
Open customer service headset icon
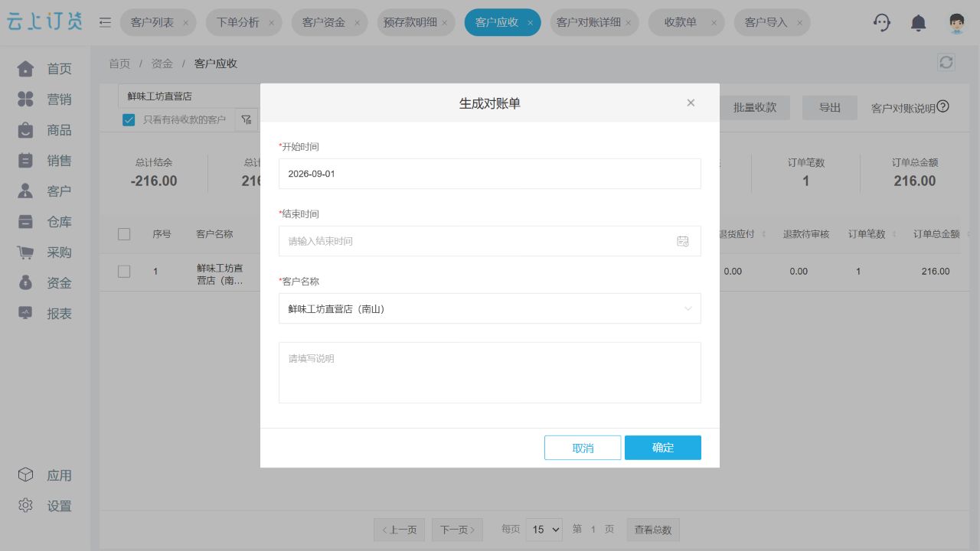pyautogui.click(x=882, y=23)
